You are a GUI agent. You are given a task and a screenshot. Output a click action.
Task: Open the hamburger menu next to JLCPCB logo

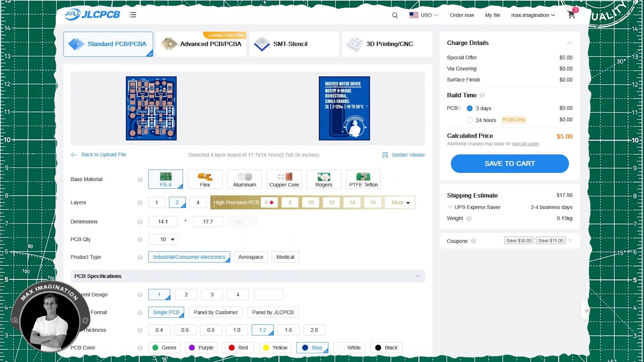133,15
